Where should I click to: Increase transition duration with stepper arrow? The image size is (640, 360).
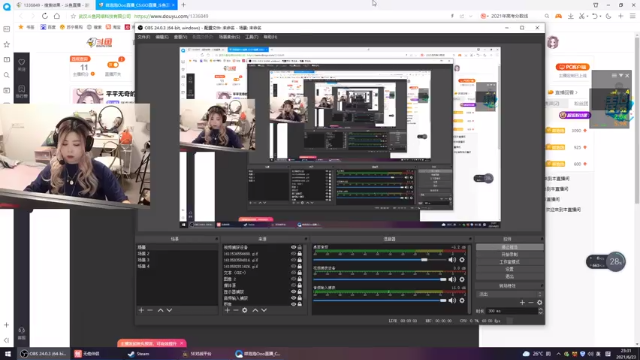pyautogui.click(x=540, y=309)
